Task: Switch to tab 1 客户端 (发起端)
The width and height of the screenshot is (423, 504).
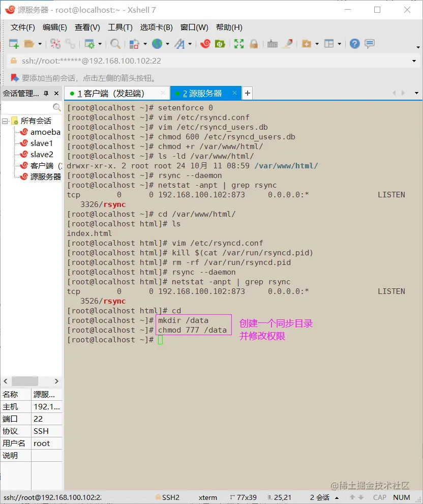Action: (x=116, y=94)
